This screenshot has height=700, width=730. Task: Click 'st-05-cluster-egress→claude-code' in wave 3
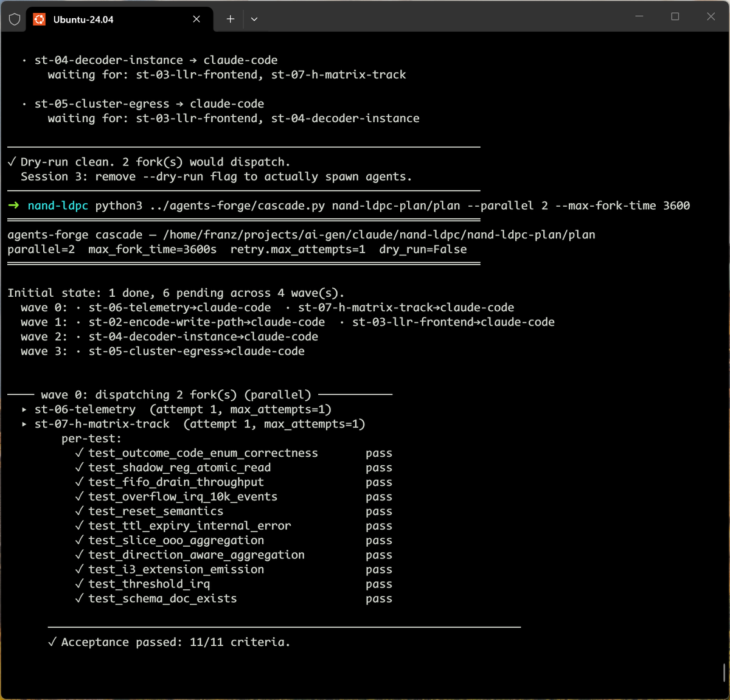point(196,352)
